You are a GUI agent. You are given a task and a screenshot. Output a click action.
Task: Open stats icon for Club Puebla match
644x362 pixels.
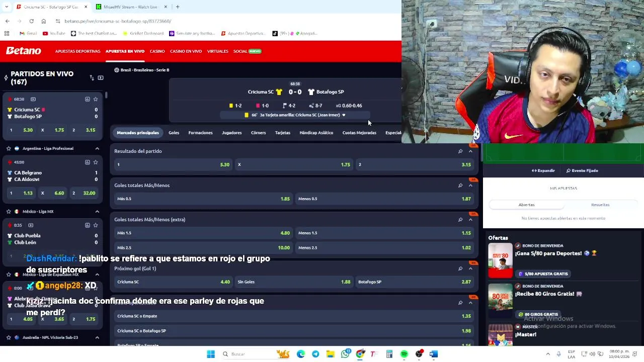(x=87, y=225)
